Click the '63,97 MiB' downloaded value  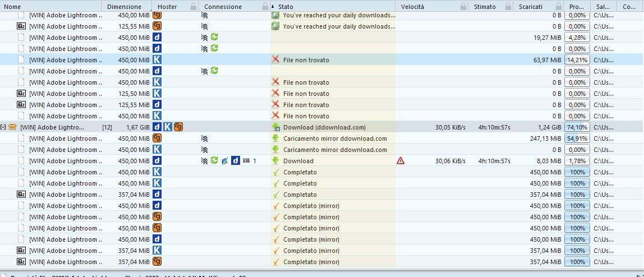click(x=547, y=60)
